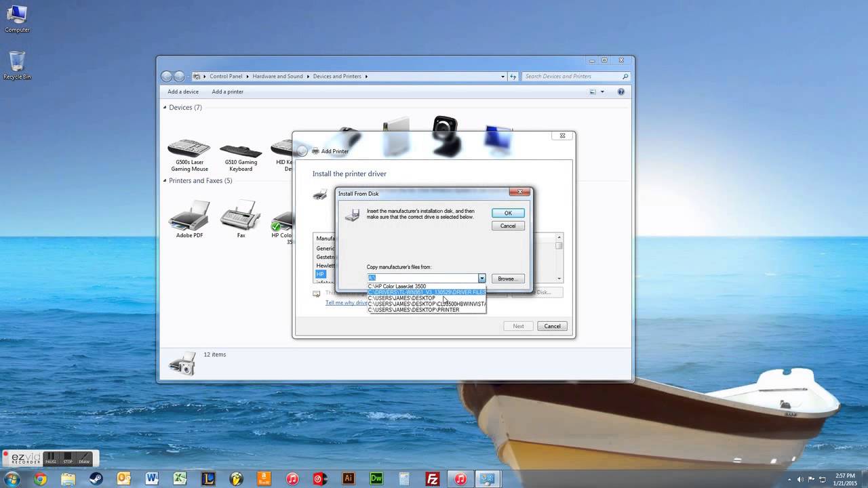Select the Recycle Bin desktop icon
The width and height of the screenshot is (868, 488).
click(x=17, y=66)
